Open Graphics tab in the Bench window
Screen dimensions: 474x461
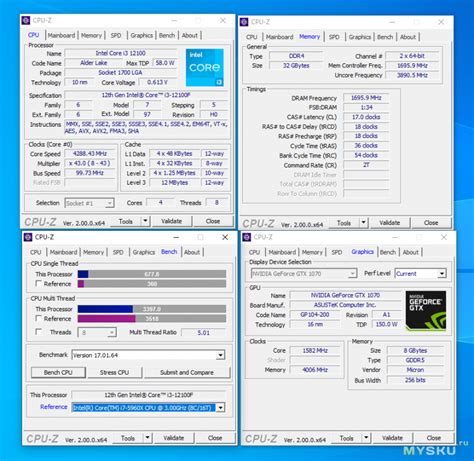[x=144, y=252]
